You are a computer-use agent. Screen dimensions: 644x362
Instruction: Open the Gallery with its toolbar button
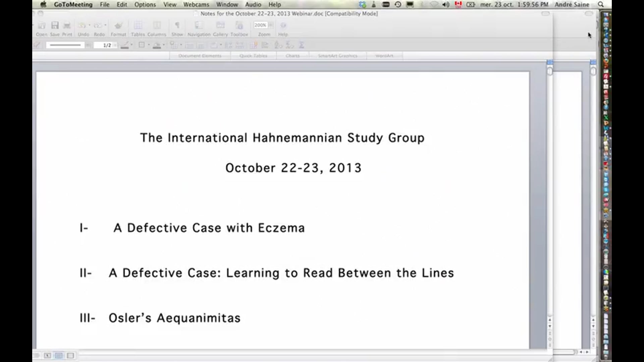pos(220,25)
